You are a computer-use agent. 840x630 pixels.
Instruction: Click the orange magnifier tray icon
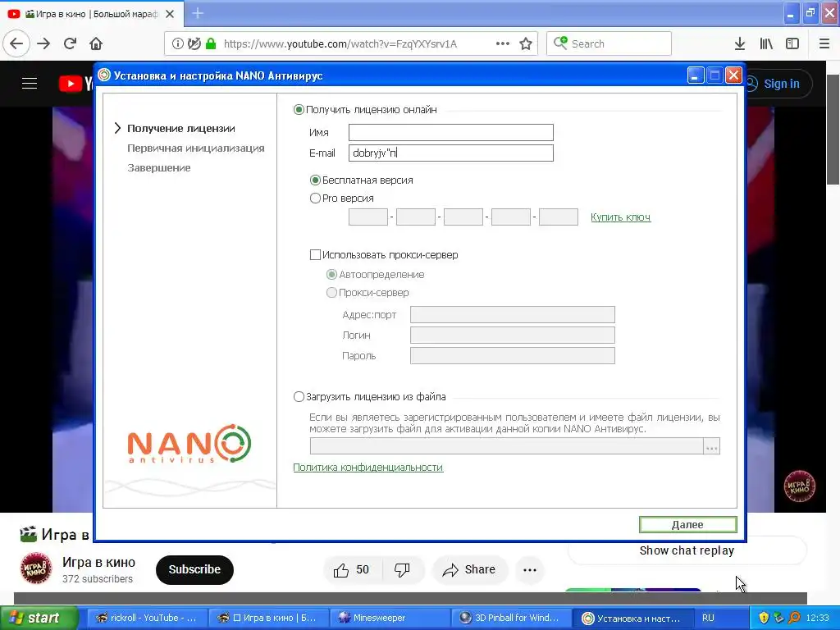click(794, 618)
